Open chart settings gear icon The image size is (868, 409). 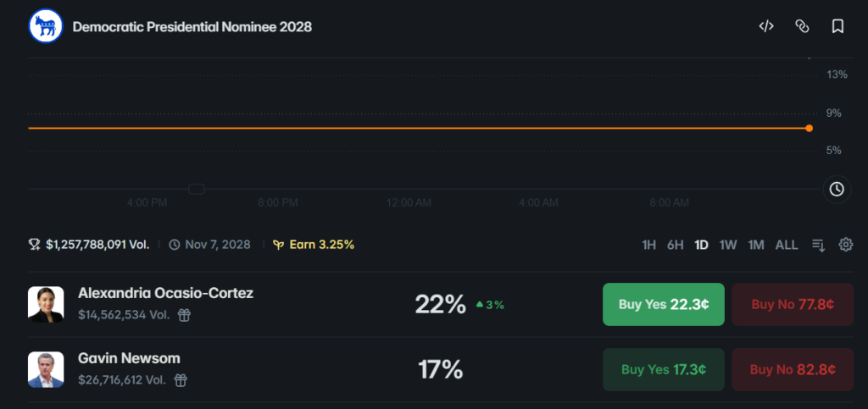pyautogui.click(x=846, y=244)
